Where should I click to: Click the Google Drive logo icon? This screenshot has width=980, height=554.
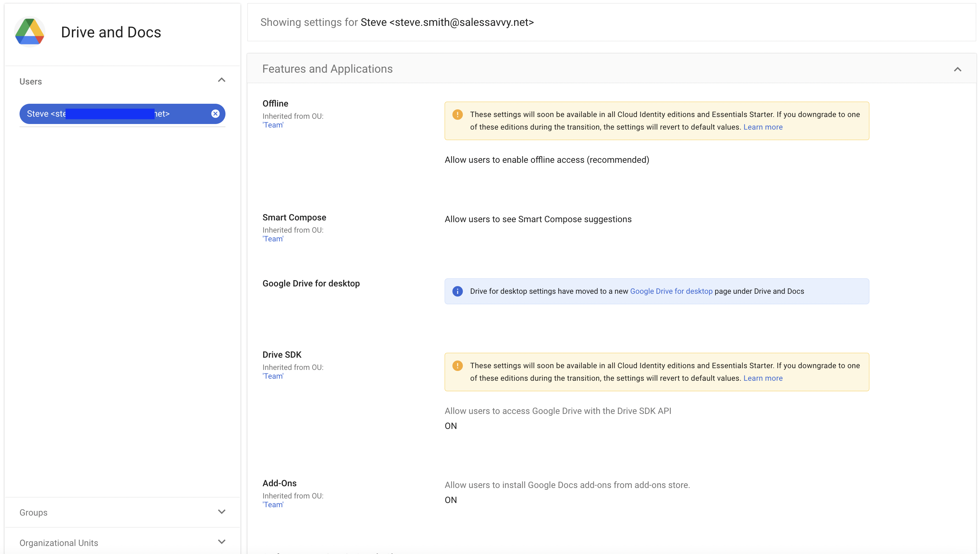coord(30,32)
